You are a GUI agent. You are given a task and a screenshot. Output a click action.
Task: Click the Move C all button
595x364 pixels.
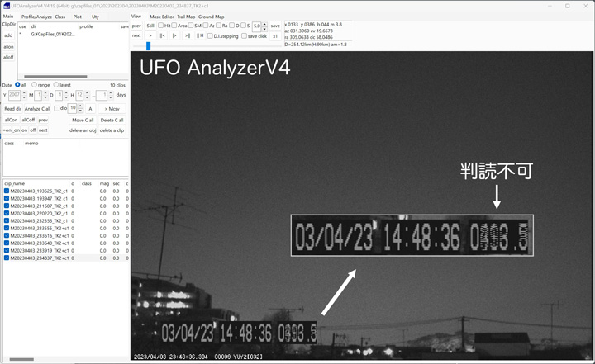pyautogui.click(x=83, y=120)
